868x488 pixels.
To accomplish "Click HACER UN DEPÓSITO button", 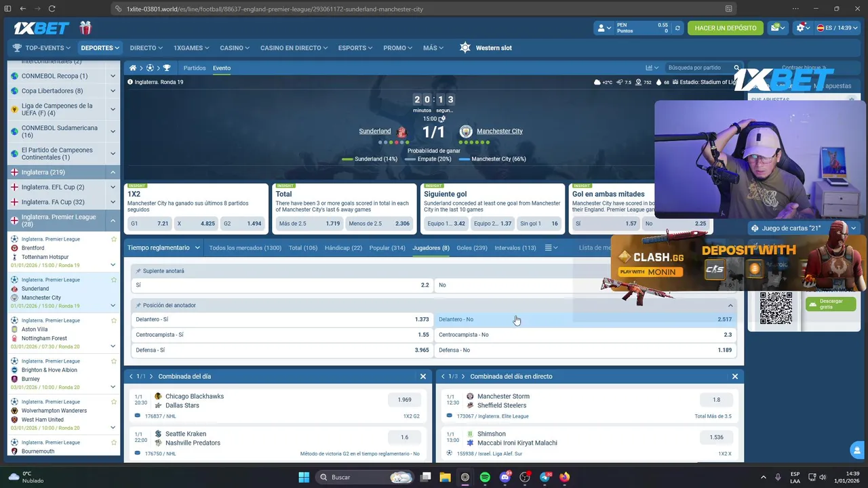I will pos(725,28).
